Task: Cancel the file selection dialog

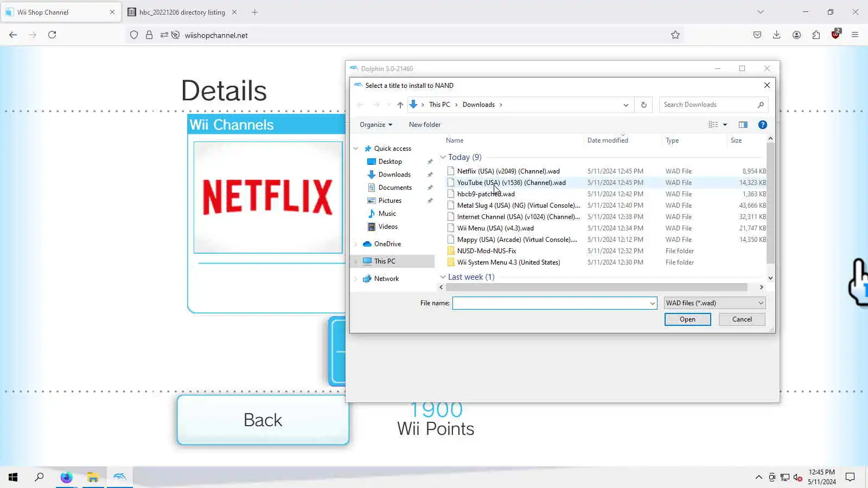Action: [x=742, y=319]
